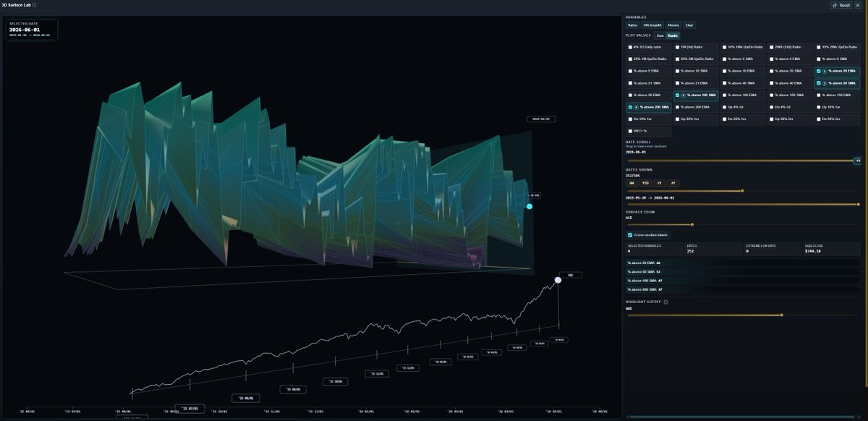Click the Dates 252 card
Image resolution: width=868 pixels, height=421 pixels.
tap(713, 250)
